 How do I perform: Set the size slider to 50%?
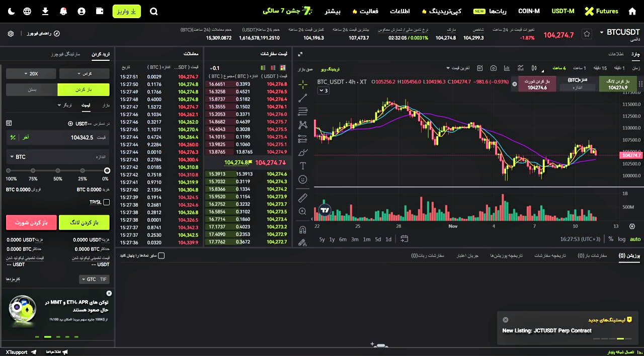coord(58,171)
